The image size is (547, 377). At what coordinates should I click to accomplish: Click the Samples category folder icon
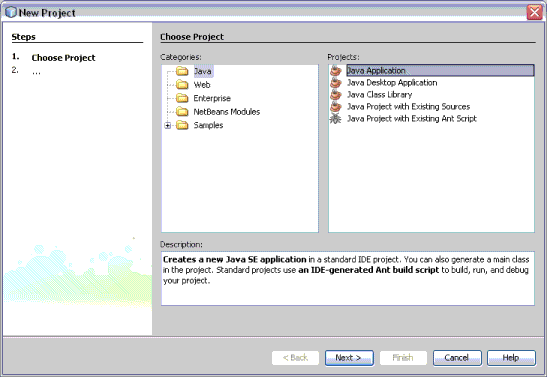[x=182, y=125]
